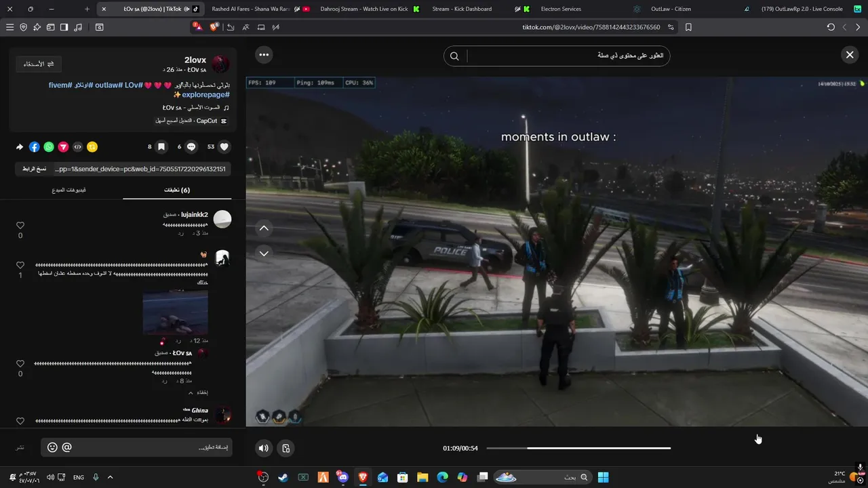The height and width of the screenshot is (488, 868).
Task: Open the #explorepage hashtag
Action: 206,95
